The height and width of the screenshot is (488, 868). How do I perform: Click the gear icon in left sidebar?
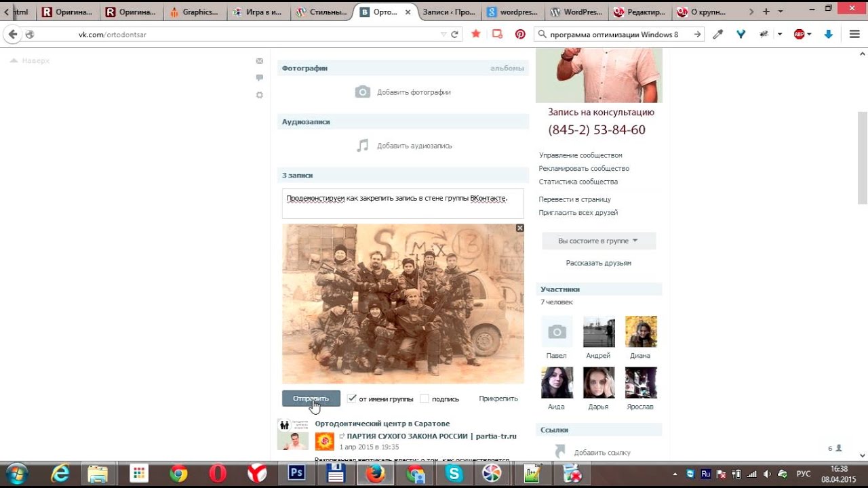coord(259,95)
